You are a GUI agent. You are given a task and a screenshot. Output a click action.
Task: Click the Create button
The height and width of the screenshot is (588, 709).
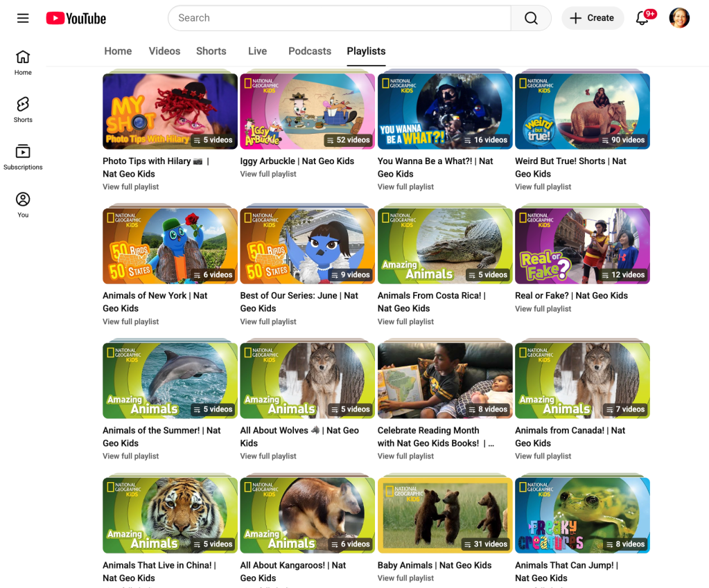click(593, 18)
